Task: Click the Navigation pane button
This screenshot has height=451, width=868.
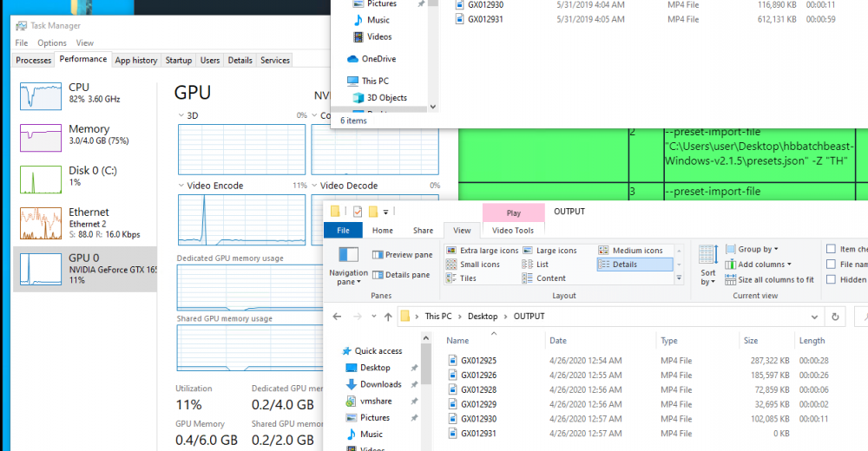Action: (348, 265)
